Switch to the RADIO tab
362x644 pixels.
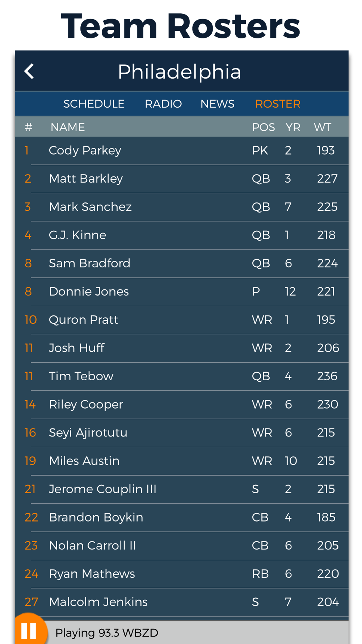[x=163, y=104]
